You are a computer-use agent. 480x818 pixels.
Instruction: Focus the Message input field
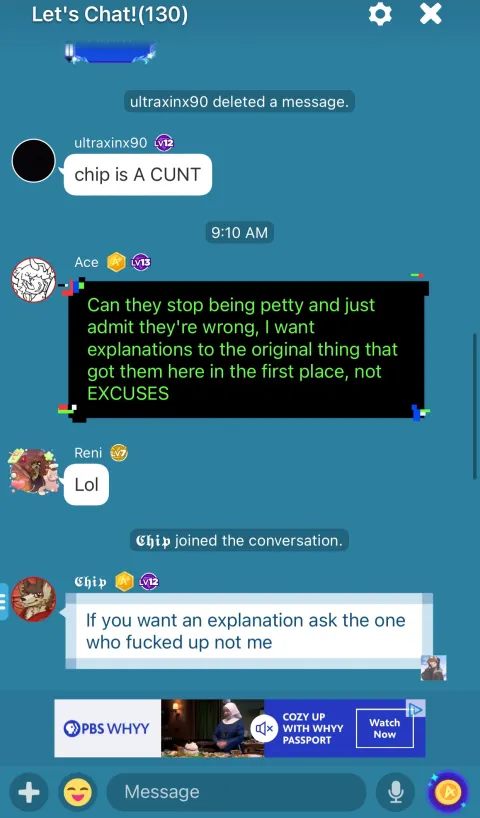[x=236, y=792]
